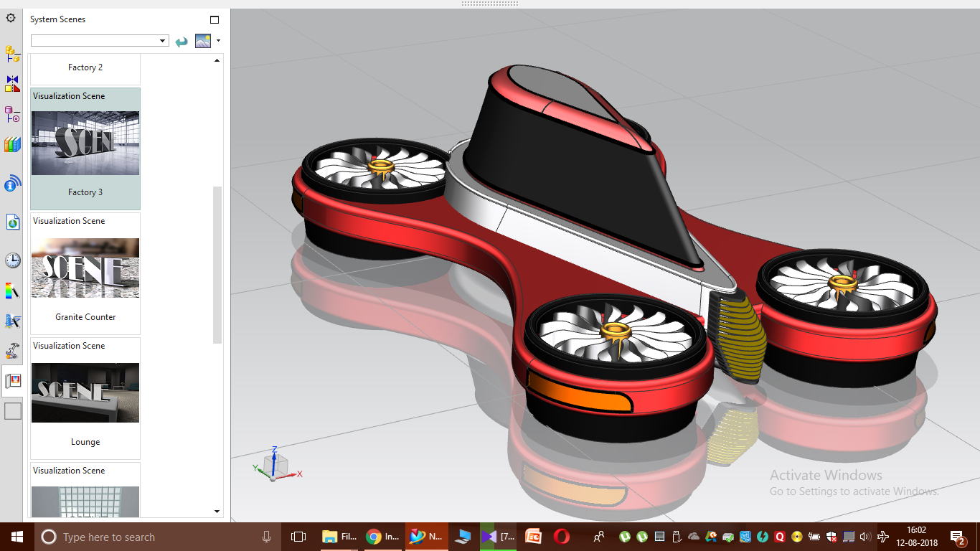Open the Reuse Library books icon
Screen dimensions: 980x551
12,145
